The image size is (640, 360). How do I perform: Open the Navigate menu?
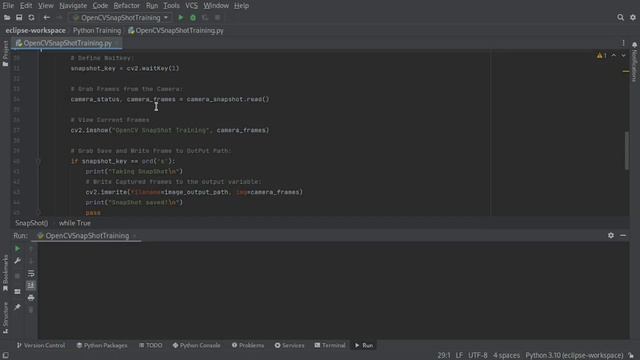(73, 6)
